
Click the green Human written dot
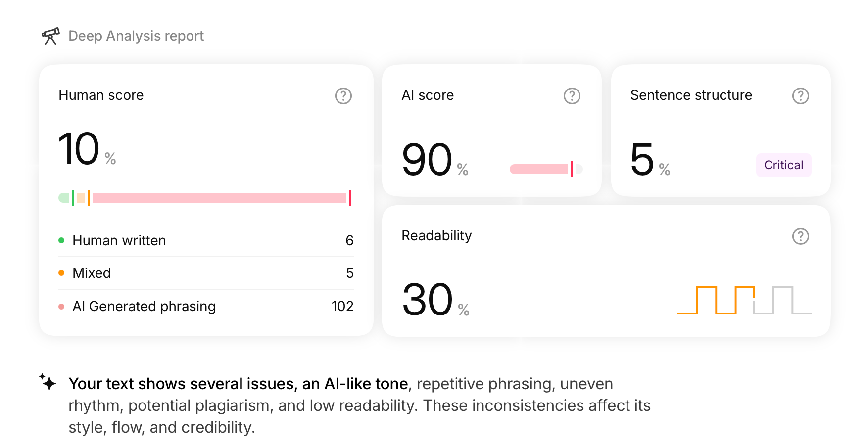pyautogui.click(x=61, y=240)
